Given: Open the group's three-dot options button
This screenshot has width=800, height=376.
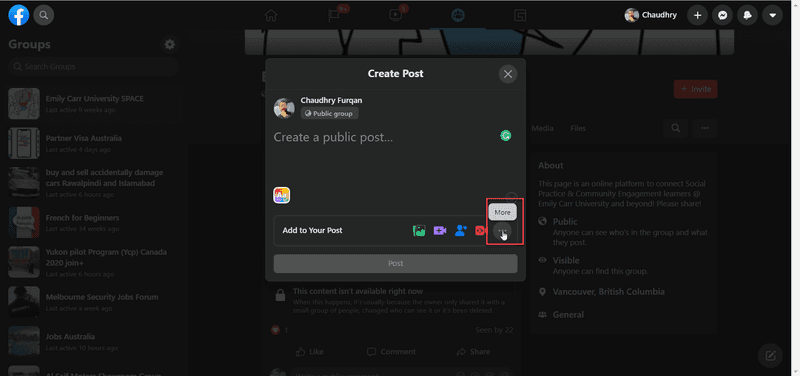Looking at the screenshot, I should pos(705,129).
